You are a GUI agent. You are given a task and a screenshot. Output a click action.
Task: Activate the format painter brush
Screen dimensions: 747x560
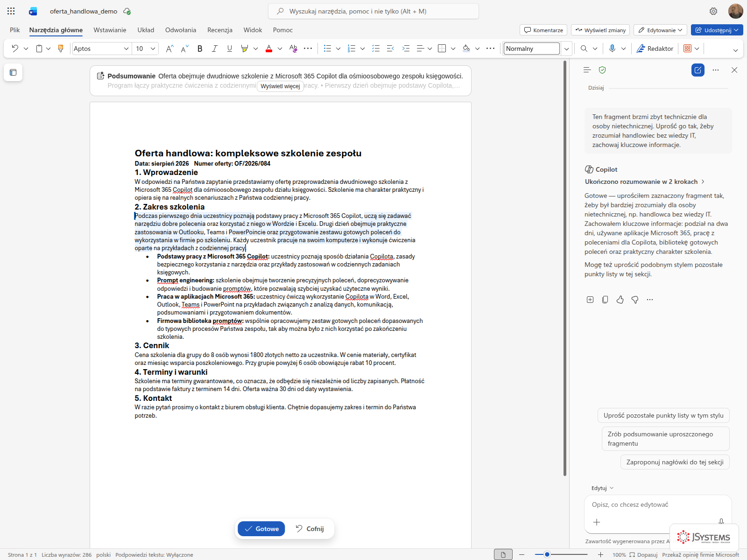[x=61, y=49]
